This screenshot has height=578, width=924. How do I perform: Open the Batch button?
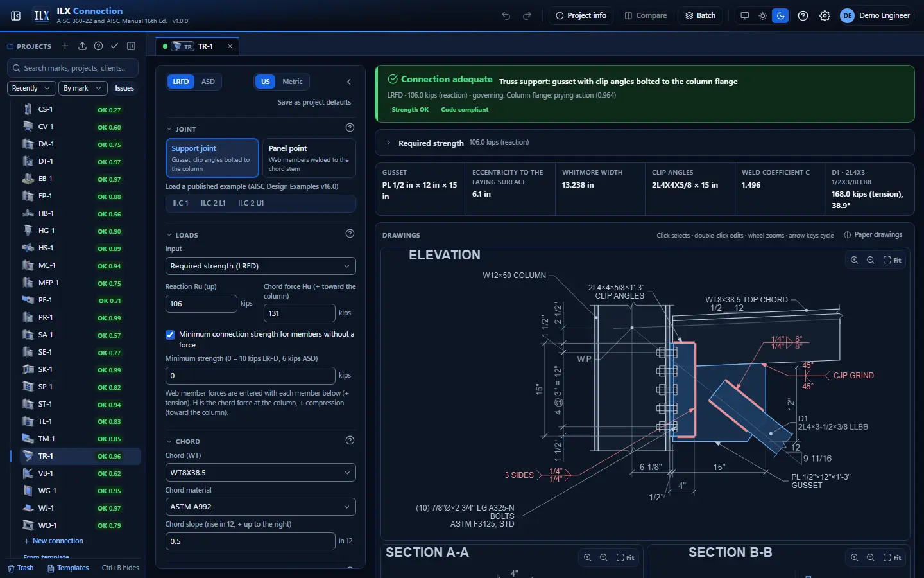pyautogui.click(x=700, y=15)
